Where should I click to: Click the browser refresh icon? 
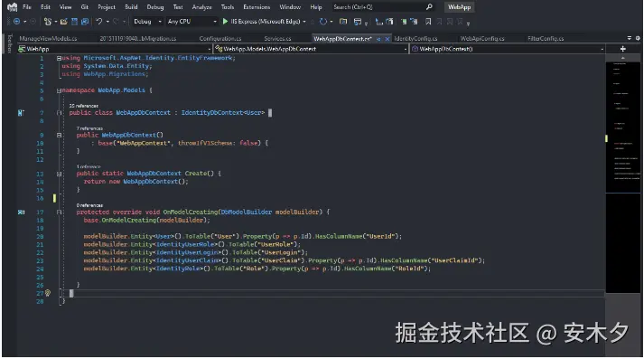coord(323,22)
